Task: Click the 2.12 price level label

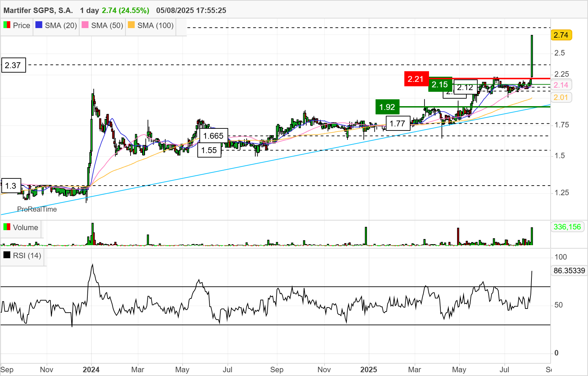Action: coord(465,88)
